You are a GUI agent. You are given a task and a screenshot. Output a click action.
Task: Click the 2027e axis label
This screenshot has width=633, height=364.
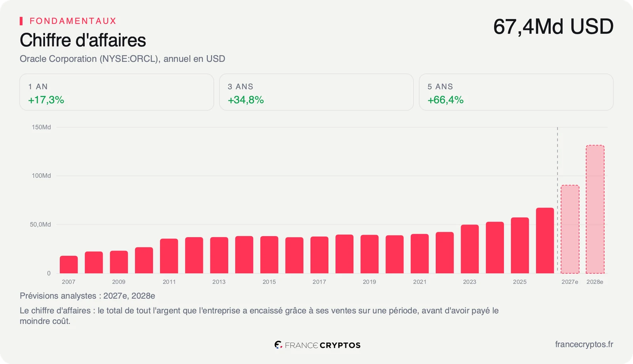(570, 282)
